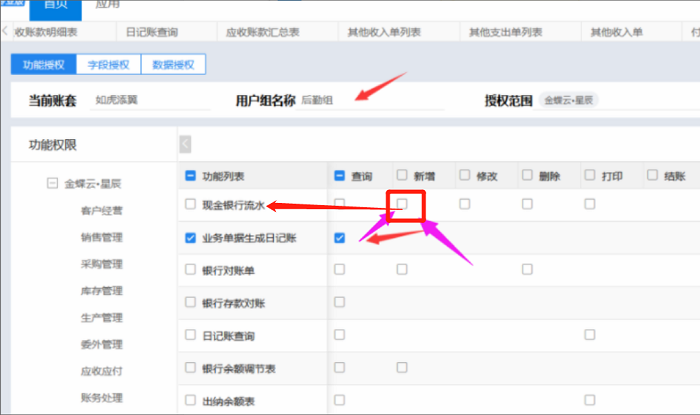
Task: Uncheck 查询 permission for 业务单据生成日记账
Action: click(x=340, y=237)
